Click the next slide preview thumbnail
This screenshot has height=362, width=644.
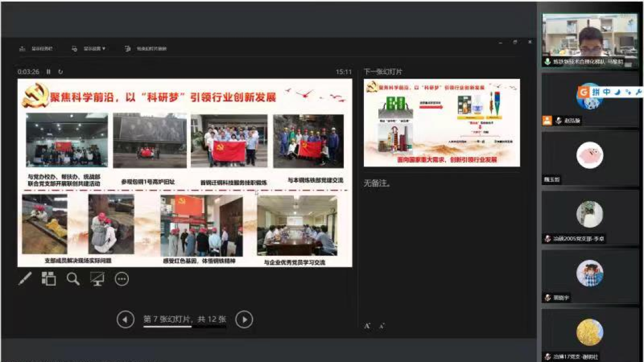coord(442,123)
